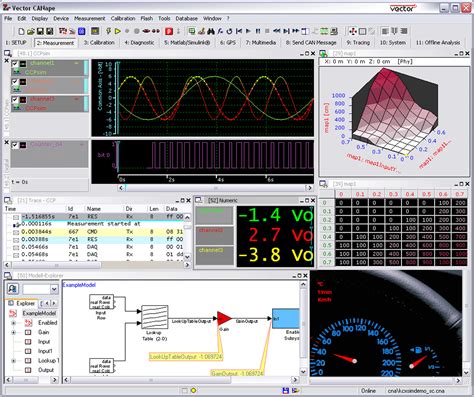Open the File menu
The height and width of the screenshot is (397, 474).
pos(8,19)
